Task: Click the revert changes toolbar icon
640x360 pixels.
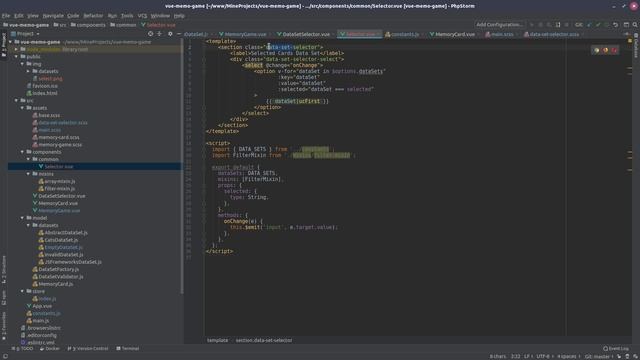Action: 615,24
